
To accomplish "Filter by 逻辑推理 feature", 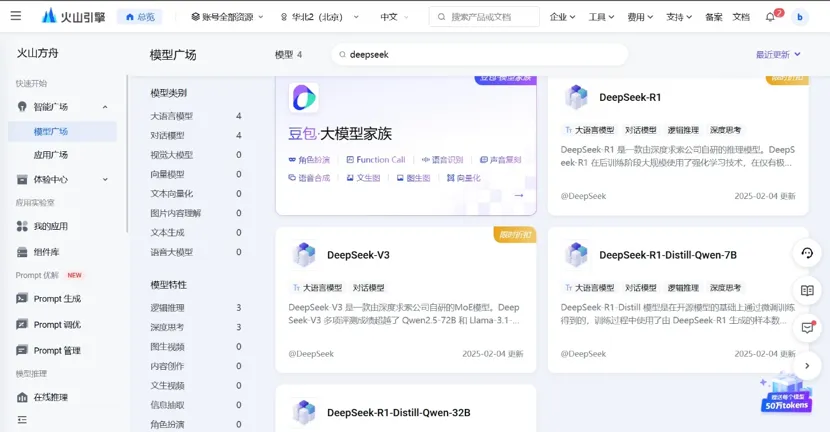I will coord(167,308).
